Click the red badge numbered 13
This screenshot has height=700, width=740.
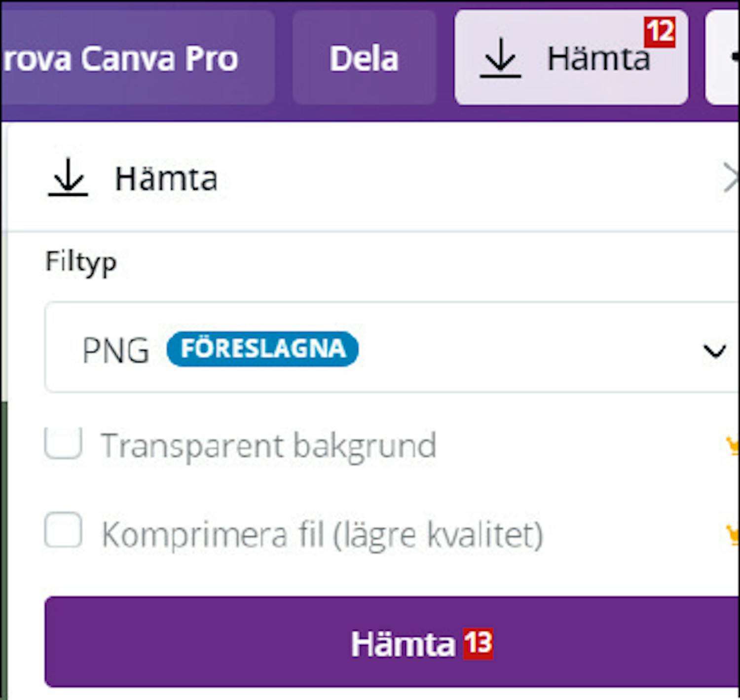coord(478,643)
